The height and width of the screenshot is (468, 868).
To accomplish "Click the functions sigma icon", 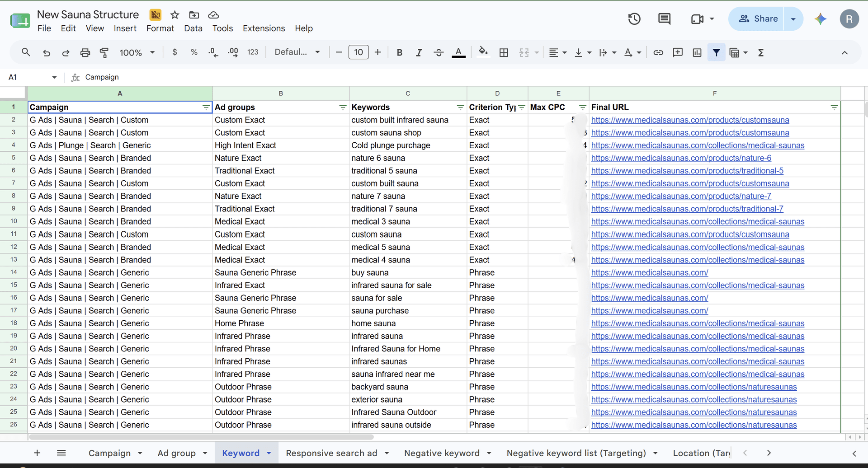I will 761,52.
